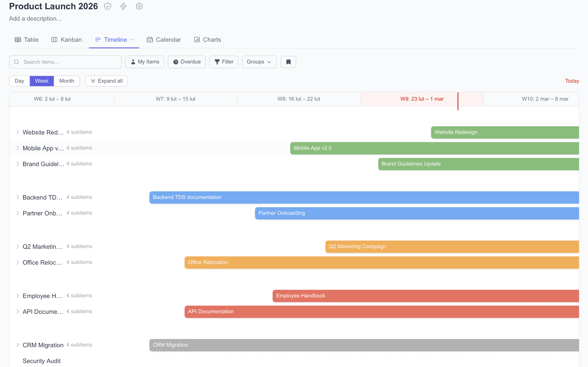588x367 pixels.
Task: Click the shield icon beside project title
Action: coord(107,6)
